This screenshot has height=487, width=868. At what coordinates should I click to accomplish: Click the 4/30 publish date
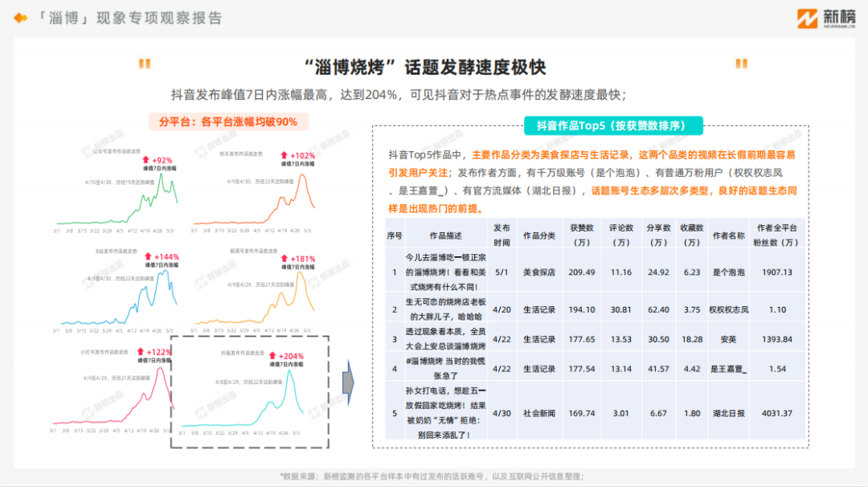coord(502,413)
